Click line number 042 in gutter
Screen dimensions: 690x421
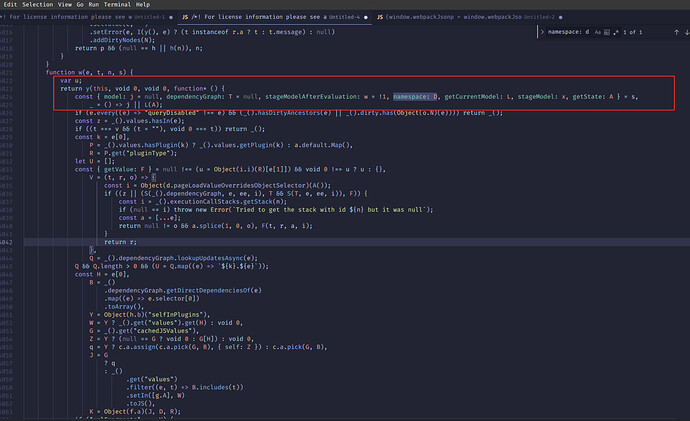coord(6,242)
